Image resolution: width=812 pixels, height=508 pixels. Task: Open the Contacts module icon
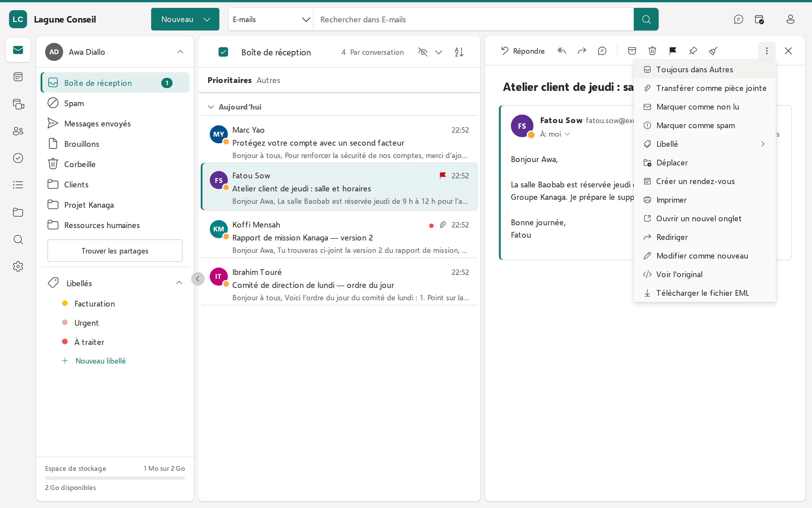click(x=18, y=131)
